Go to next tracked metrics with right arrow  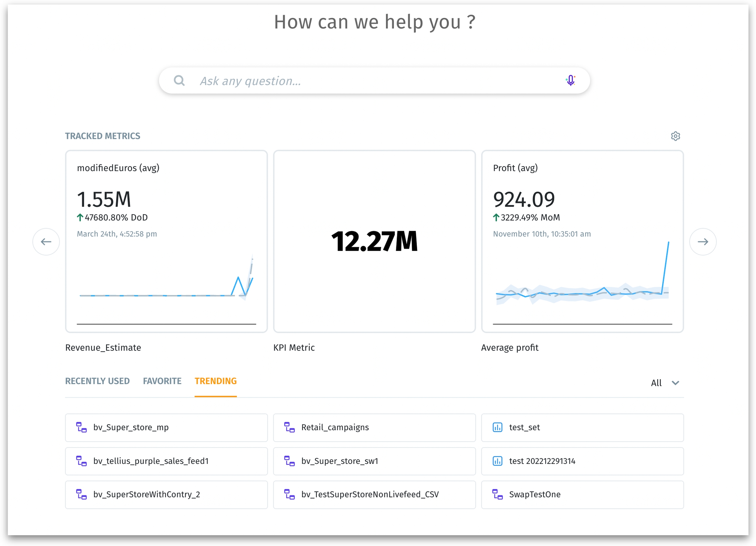tap(703, 241)
